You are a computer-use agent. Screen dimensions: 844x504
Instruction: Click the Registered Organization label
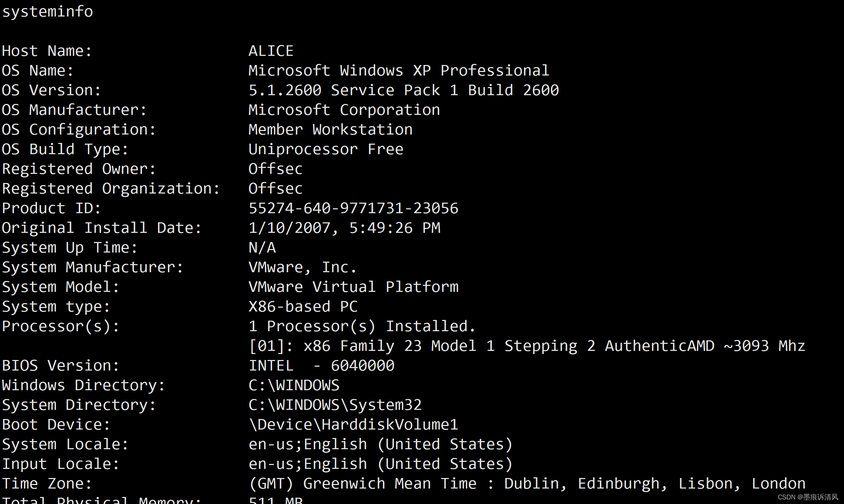[x=111, y=189]
